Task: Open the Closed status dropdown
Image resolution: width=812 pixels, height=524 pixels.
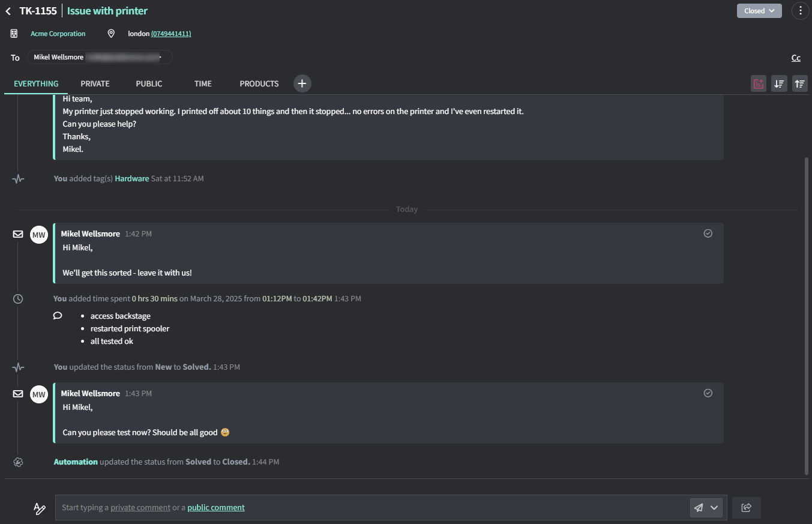Action: click(759, 11)
